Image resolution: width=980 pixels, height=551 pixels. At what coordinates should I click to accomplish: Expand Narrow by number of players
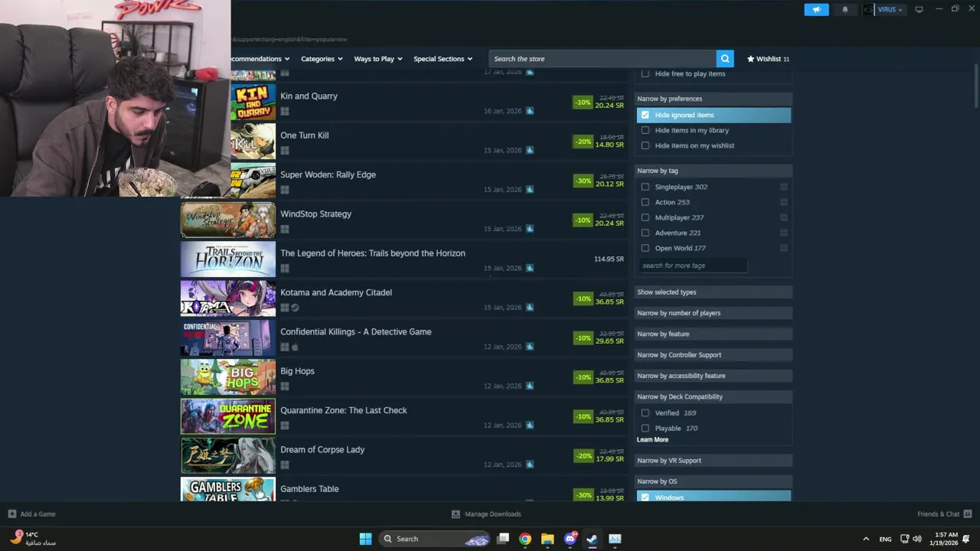(713, 313)
